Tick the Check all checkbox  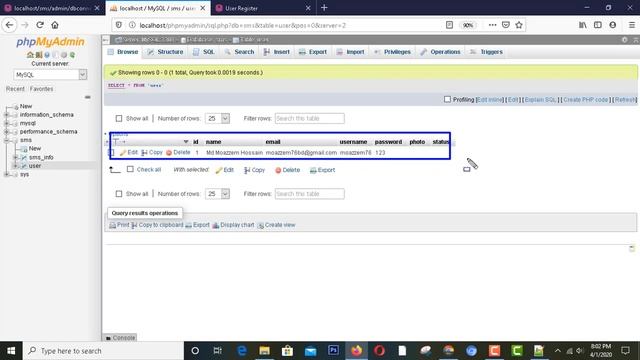(130, 169)
